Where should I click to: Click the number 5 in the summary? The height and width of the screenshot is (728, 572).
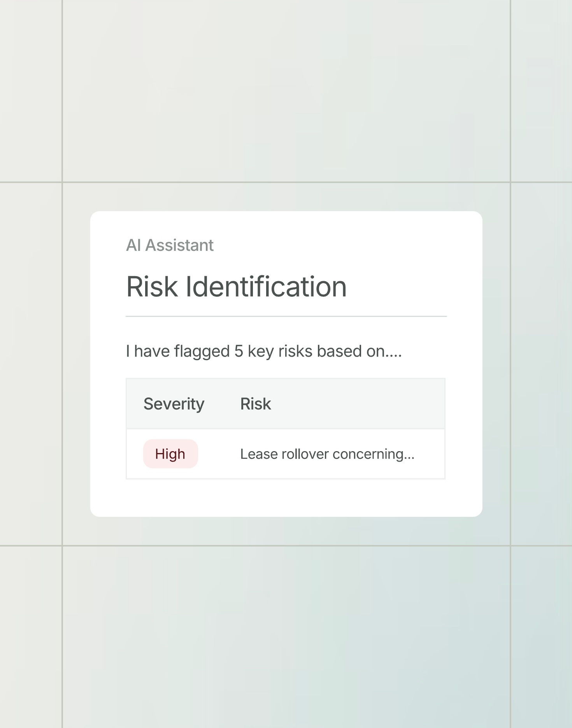(239, 351)
